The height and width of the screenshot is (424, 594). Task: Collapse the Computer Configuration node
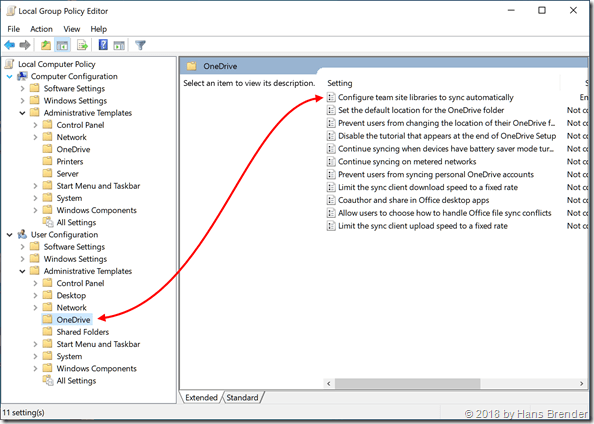(x=9, y=77)
